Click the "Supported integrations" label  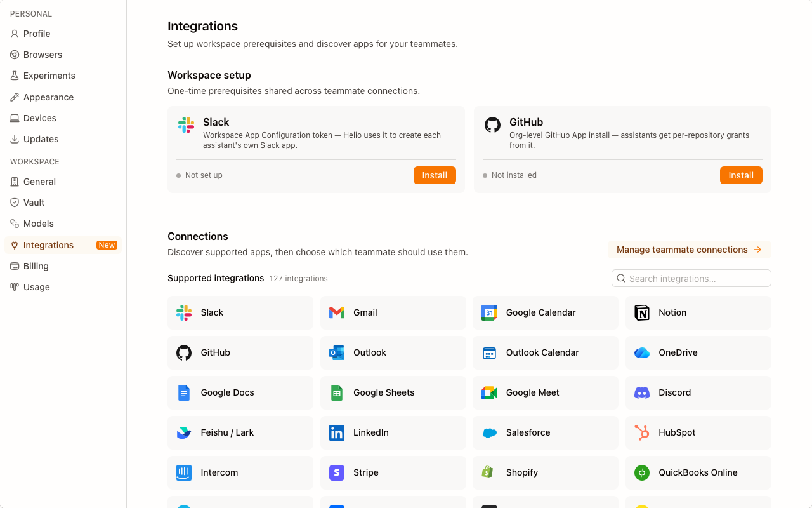pyautogui.click(x=216, y=278)
